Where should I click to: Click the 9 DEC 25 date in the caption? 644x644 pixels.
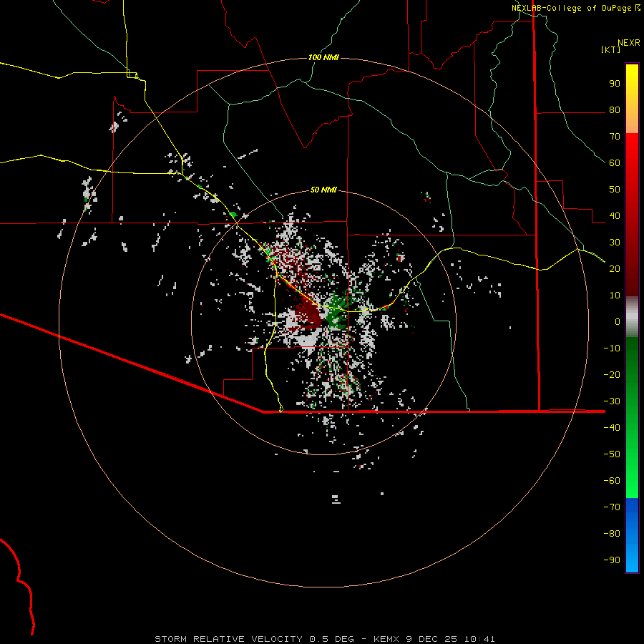click(433, 639)
